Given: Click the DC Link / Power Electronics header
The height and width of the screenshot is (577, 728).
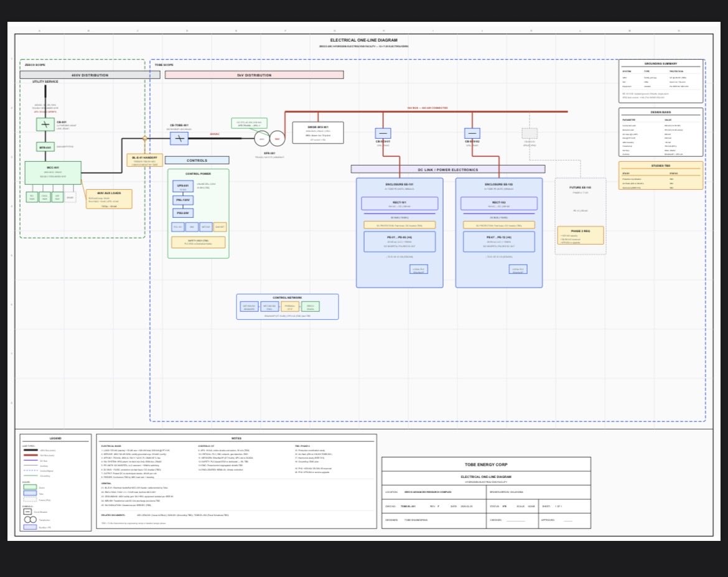Looking at the screenshot, I should click(448, 169).
